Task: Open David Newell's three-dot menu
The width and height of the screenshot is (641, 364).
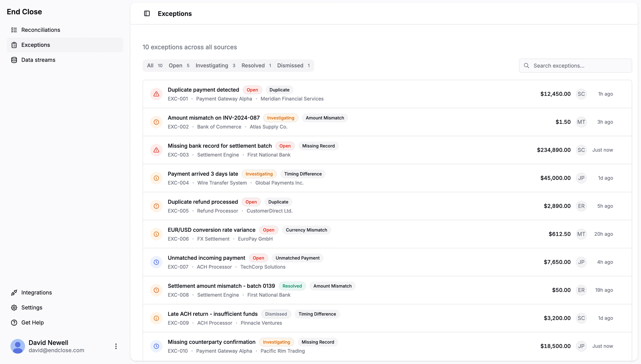Action: [116, 346]
